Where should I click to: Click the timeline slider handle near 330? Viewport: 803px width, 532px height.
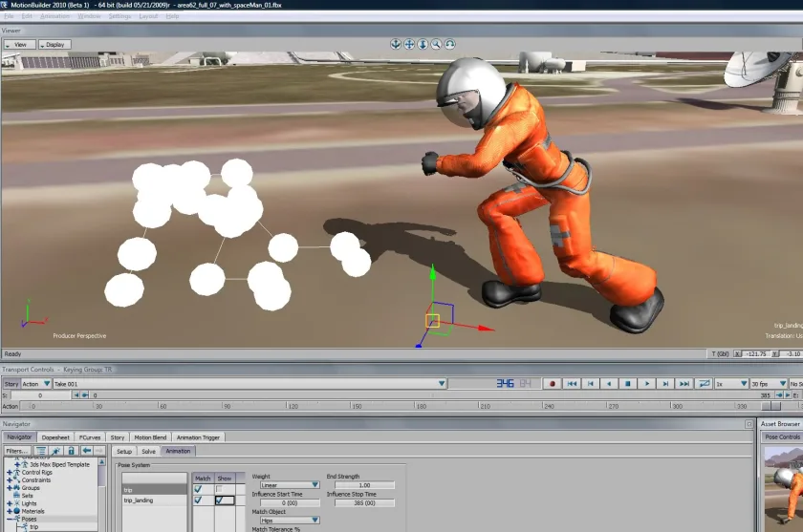tap(771, 406)
